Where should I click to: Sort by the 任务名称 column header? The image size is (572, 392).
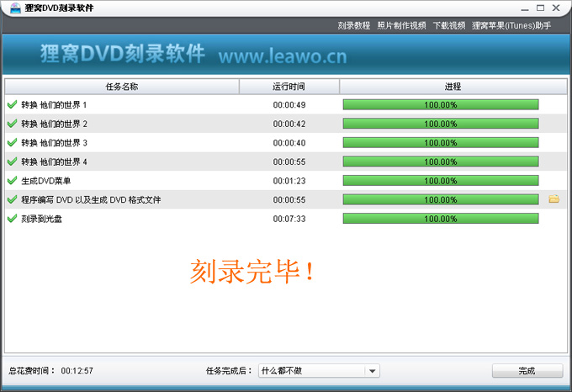(122, 87)
